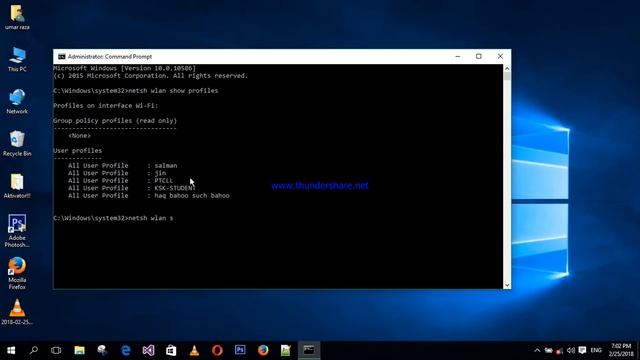
Task: Click the current 'netsh wlan s' prompt line
Action: [113, 218]
